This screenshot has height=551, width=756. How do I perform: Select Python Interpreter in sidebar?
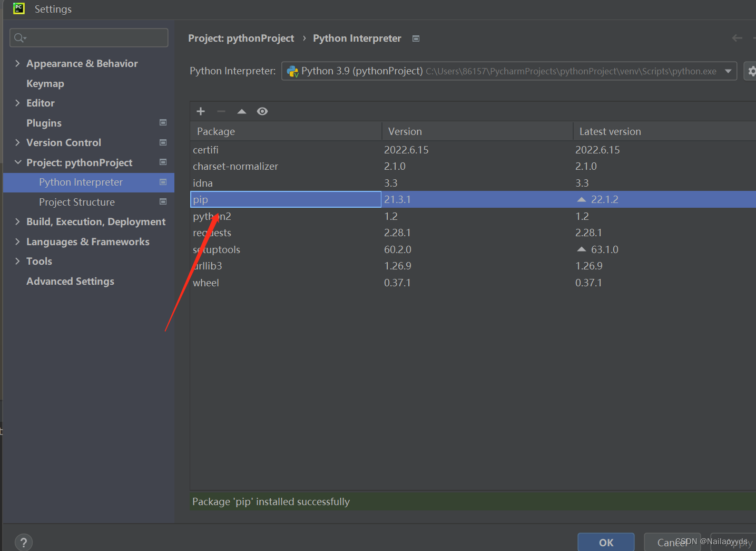pos(89,182)
